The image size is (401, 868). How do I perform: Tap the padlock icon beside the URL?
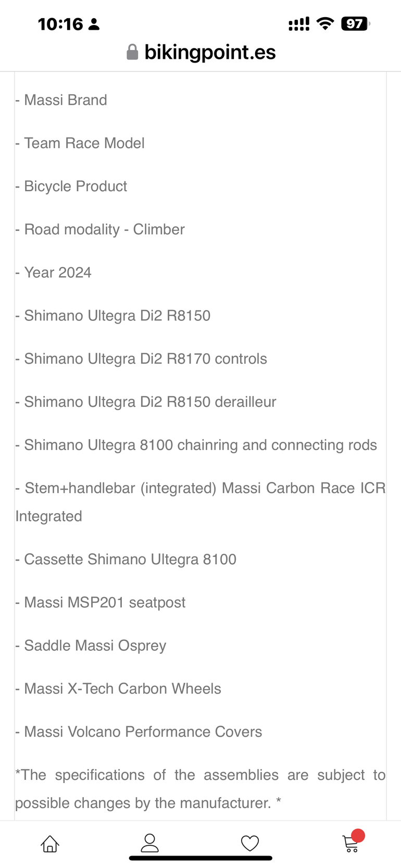click(132, 52)
